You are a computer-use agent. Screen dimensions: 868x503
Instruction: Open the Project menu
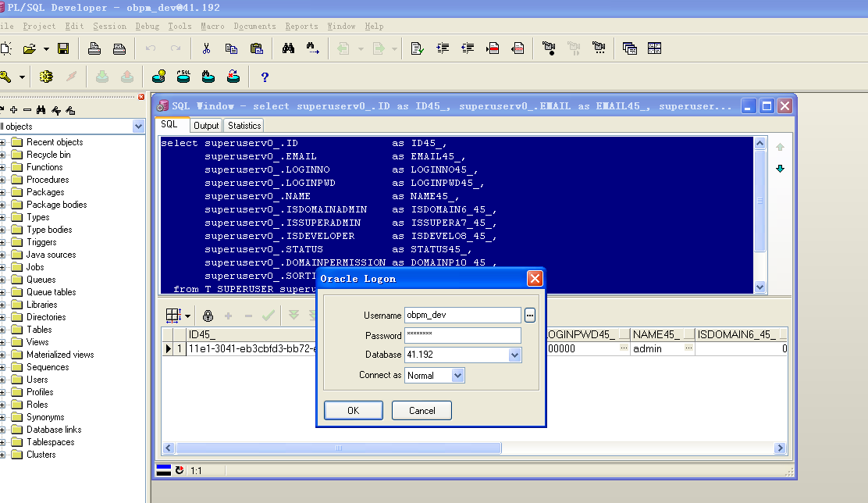(x=39, y=26)
